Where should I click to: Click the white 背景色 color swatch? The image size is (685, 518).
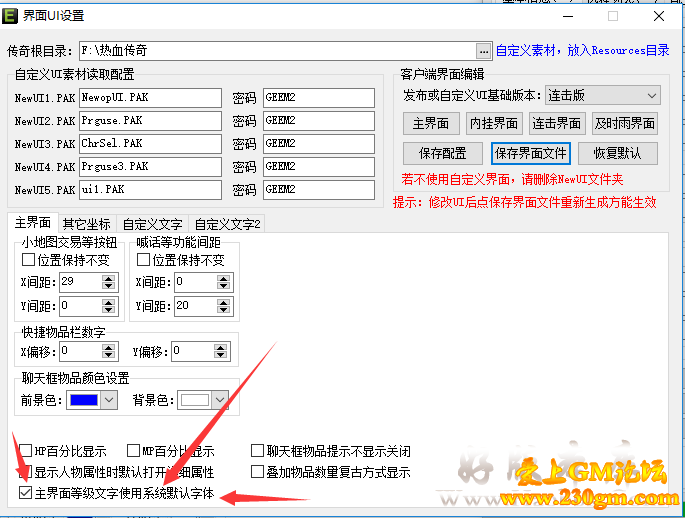click(195, 400)
